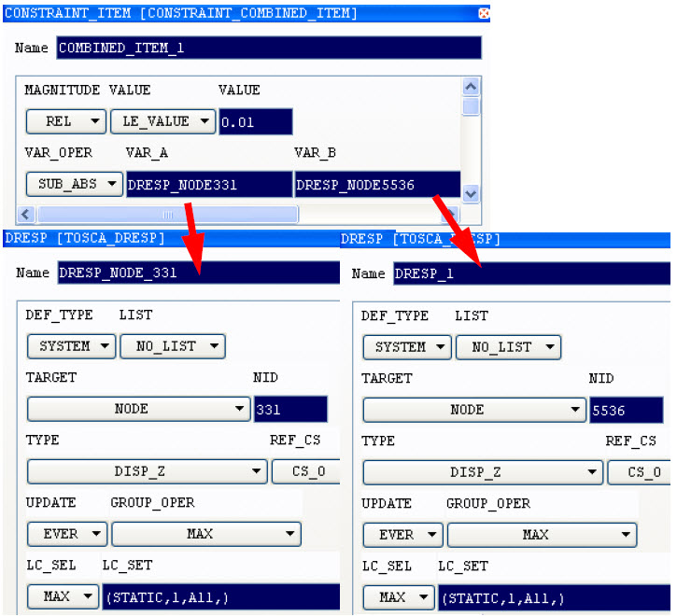The image size is (677, 616).
Task: Close the CONSTRAINT_ITEM dialog window
Action: pyautogui.click(x=483, y=13)
